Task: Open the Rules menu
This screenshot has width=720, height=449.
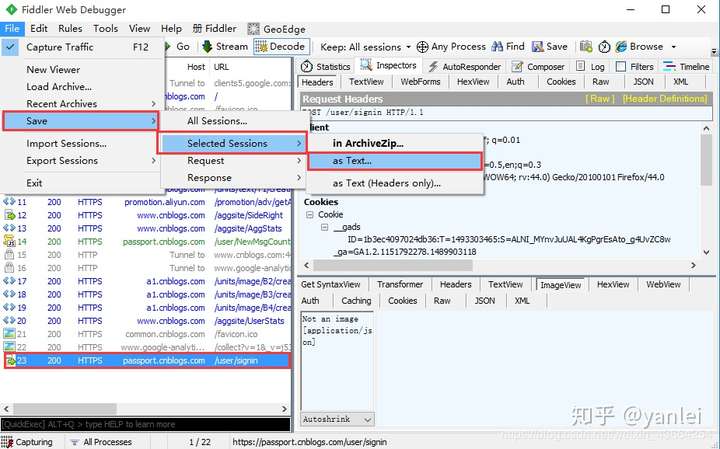Action: [70, 28]
